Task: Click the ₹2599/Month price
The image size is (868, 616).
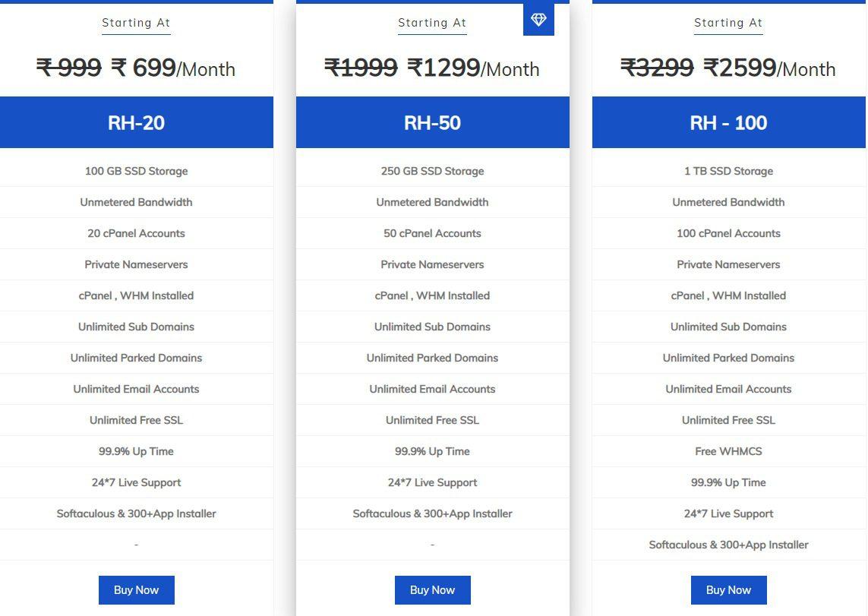Action: (769, 68)
